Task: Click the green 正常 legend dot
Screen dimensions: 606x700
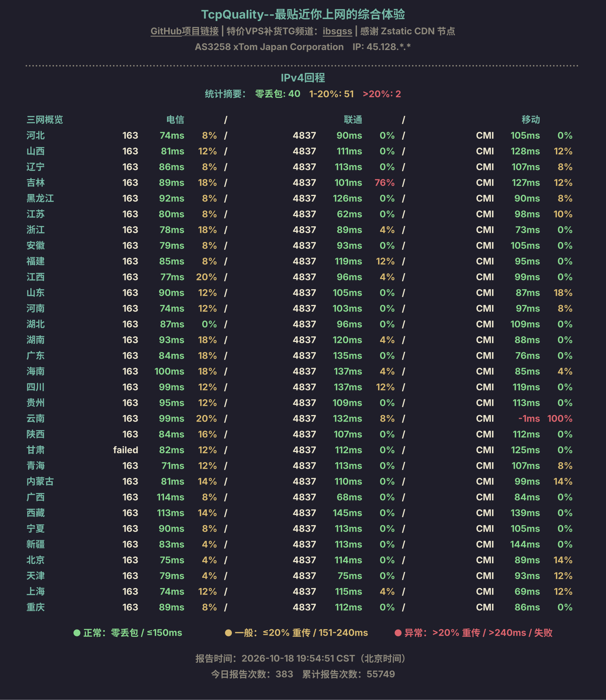Action: pos(77,633)
